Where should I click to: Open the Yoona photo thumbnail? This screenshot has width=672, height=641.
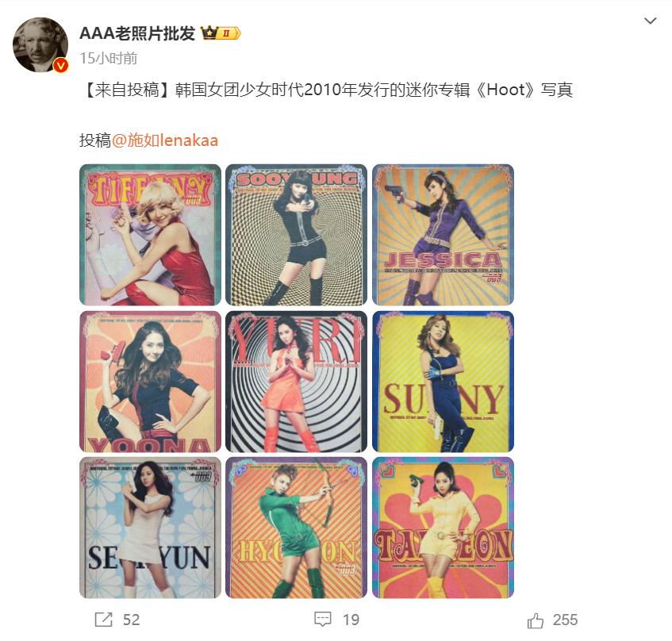pos(150,382)
